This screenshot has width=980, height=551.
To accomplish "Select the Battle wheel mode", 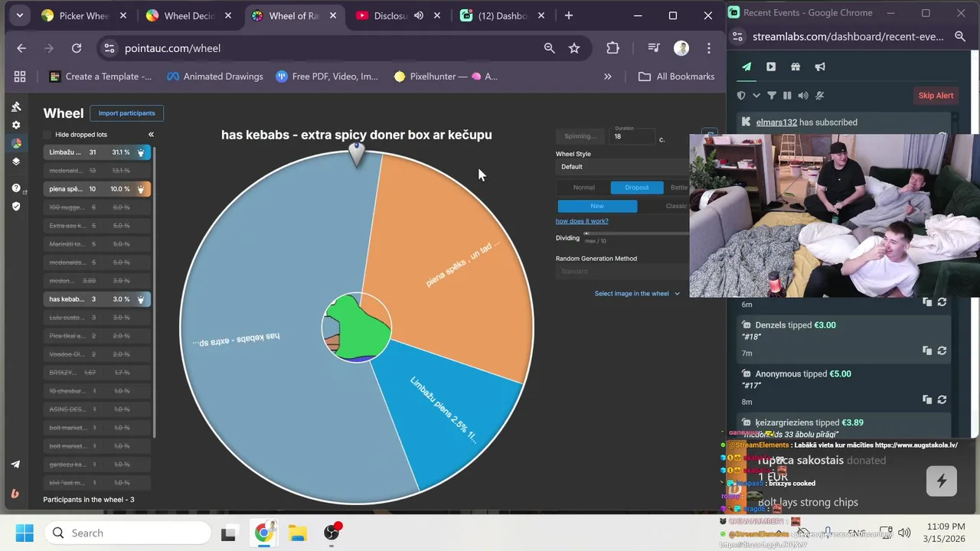I will coord(677,187).
